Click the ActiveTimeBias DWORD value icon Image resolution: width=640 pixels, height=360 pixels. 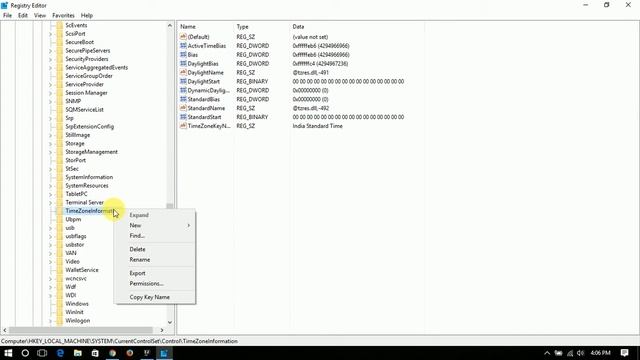(x=183, y=46)
